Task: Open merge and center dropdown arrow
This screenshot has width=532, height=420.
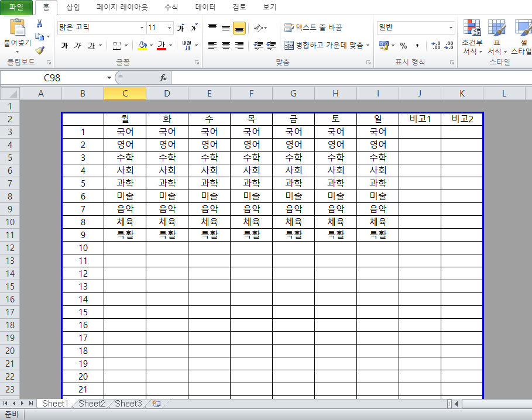Action: [368, 45]
